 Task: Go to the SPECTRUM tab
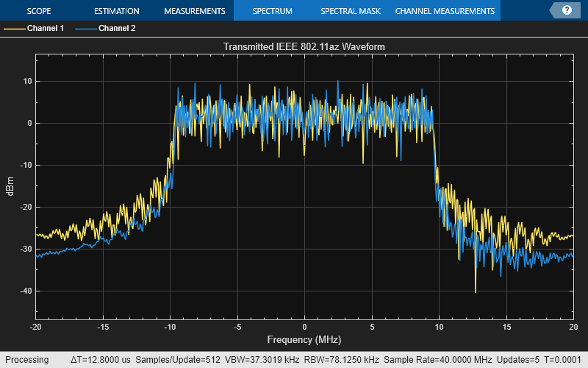pos(272,11)
